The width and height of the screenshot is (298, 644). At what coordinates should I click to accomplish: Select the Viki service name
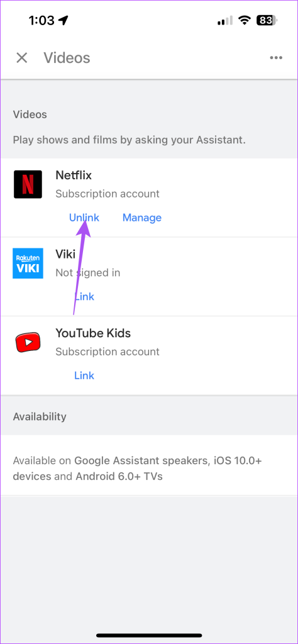tap(65, 254)
